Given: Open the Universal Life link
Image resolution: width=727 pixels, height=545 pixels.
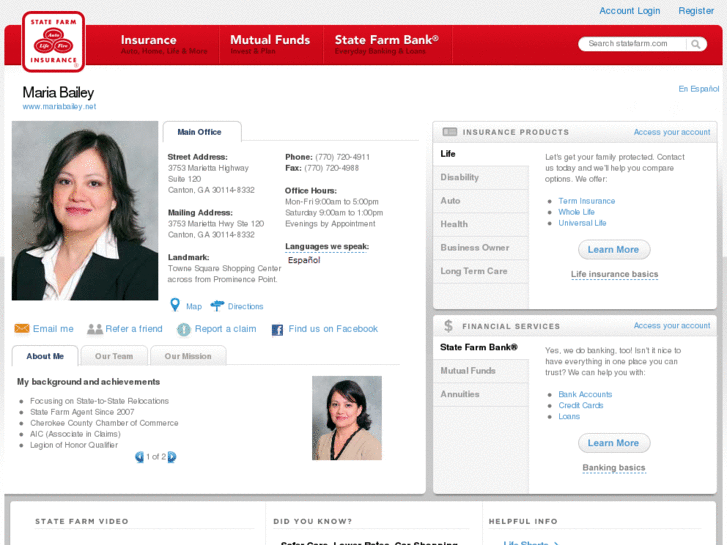Looking at the screenshot, I should tap(582, 223).
